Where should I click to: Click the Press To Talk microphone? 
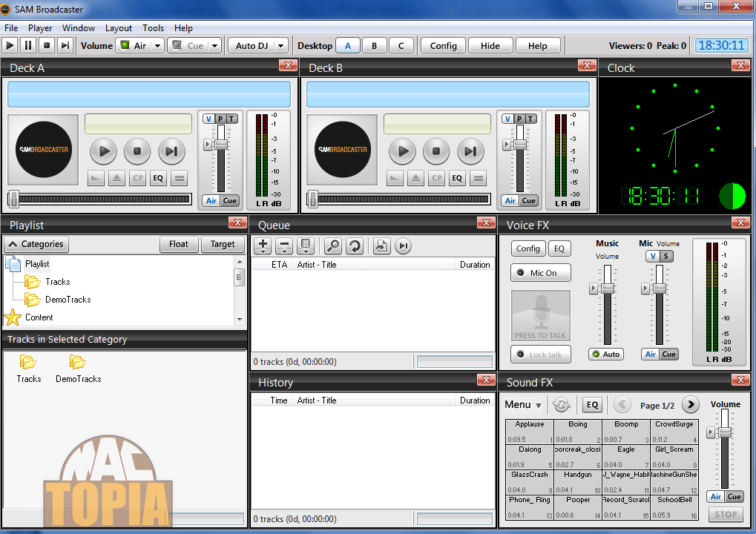coord(541,316)
